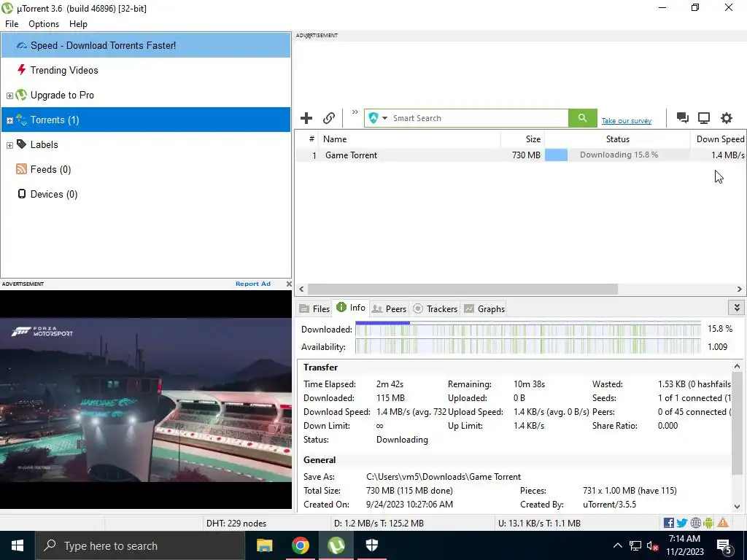Click the Android icon in status bar
Image resolution: width=747 pixels, height=560 pixels.
click(x=708, y=523)
